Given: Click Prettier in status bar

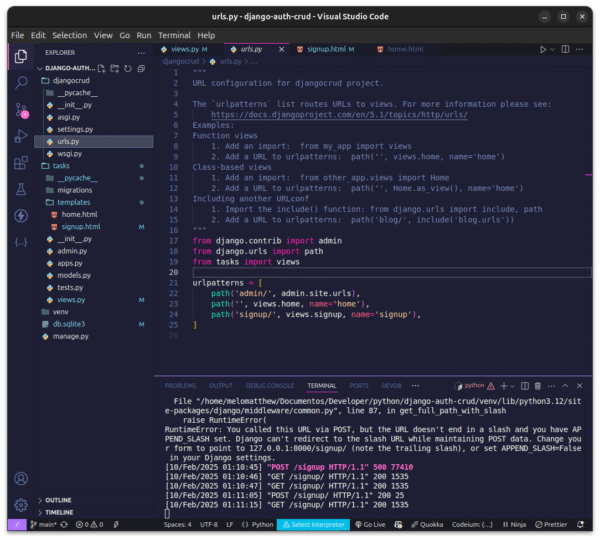Looking at the screenshot, I should click(551, 524).
